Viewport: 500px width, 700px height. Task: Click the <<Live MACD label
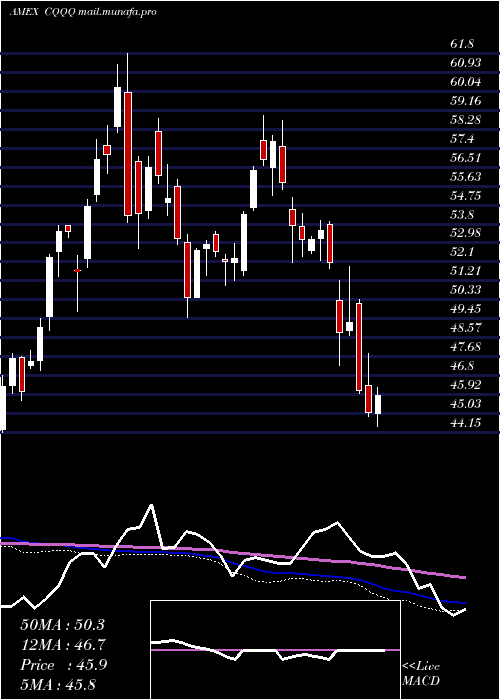(x=421, y=674)
